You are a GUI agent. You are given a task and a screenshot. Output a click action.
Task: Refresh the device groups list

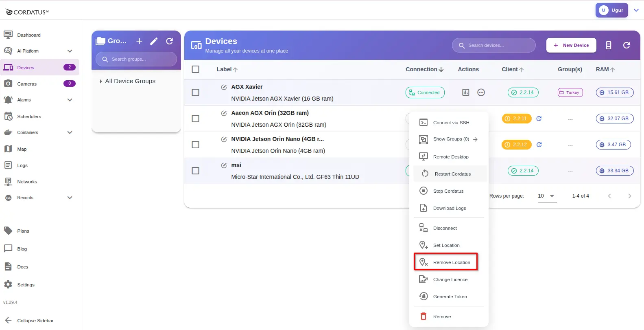pos(170,41)
